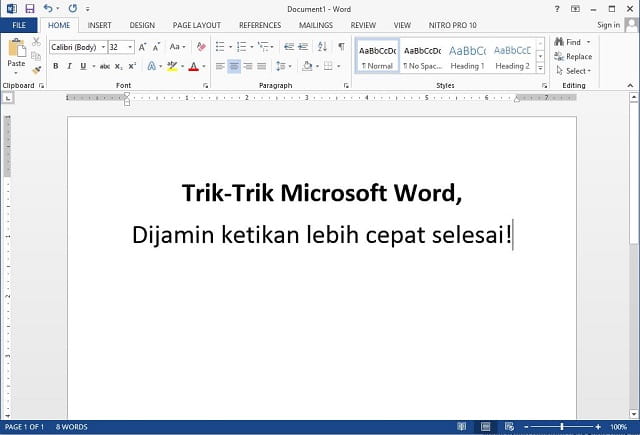Click zoom in plus button
Screen dimensions: 640x435
598,427
